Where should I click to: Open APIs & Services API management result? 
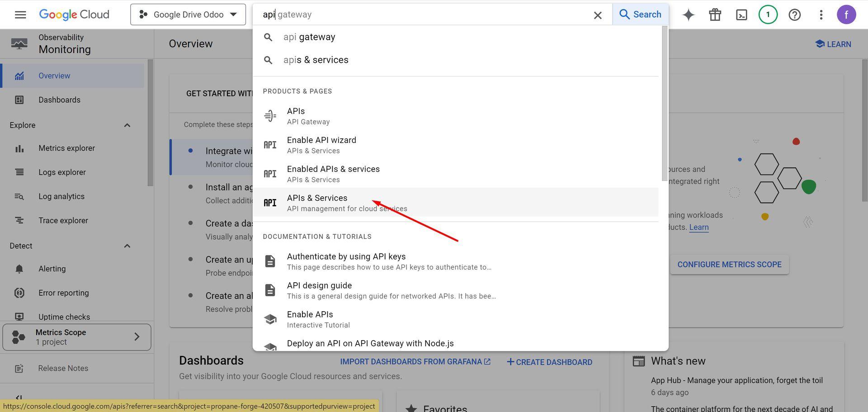[455, 203]
